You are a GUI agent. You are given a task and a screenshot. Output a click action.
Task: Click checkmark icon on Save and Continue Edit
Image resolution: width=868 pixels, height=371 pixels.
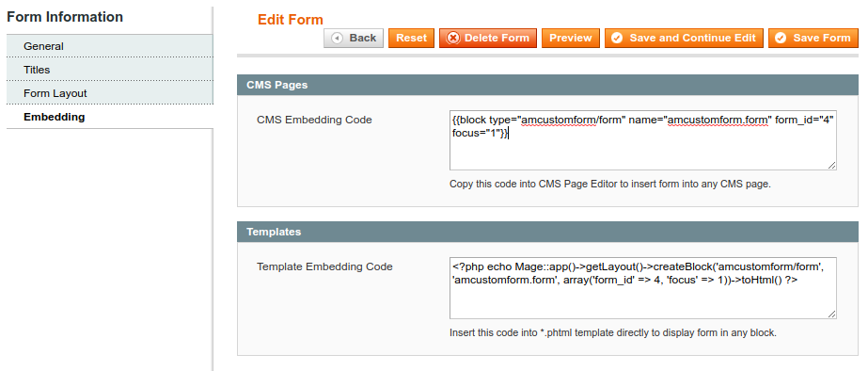[x=617, y=39]
